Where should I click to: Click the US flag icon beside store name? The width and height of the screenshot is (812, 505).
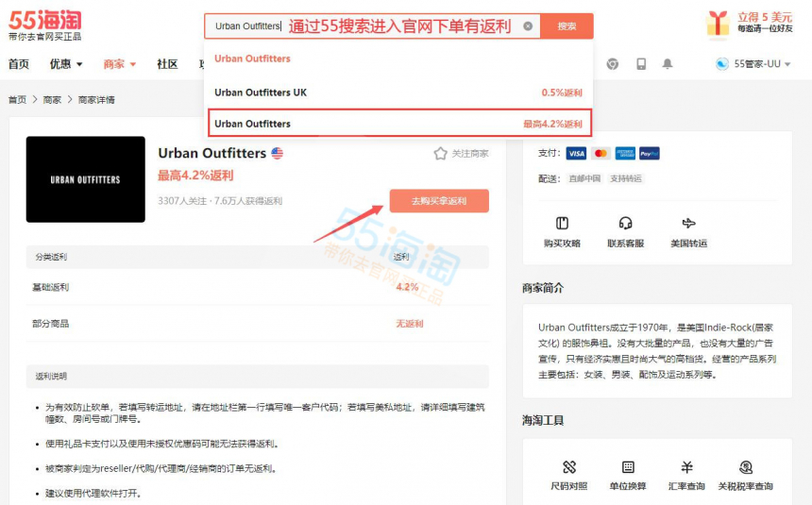coord(278,153)
